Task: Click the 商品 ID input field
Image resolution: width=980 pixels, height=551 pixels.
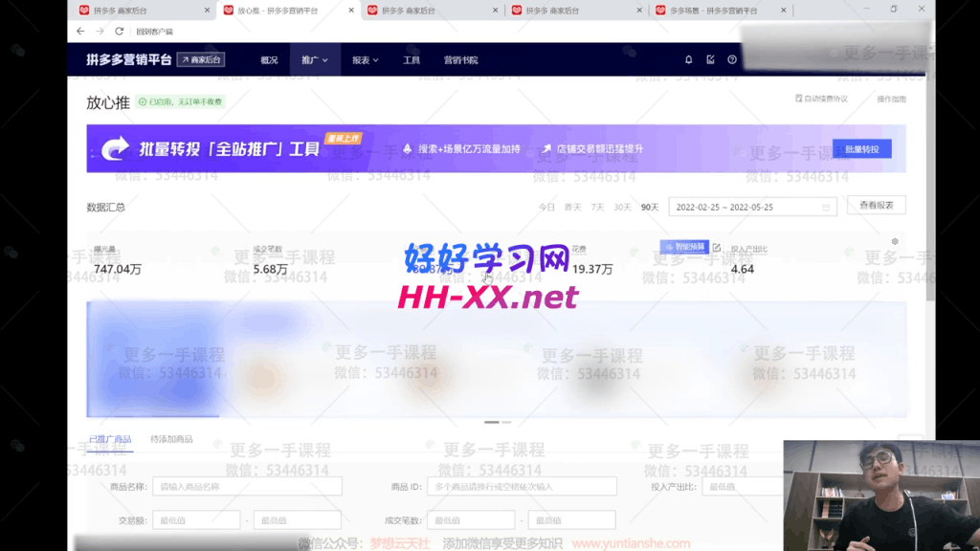Action: tap(522, 486)
